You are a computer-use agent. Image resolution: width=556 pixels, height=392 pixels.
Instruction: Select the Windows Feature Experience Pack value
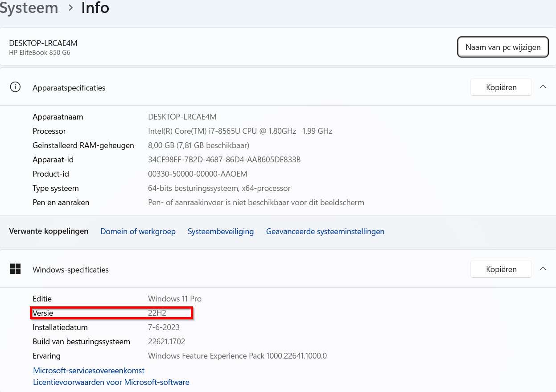click(x=237, y=356)
